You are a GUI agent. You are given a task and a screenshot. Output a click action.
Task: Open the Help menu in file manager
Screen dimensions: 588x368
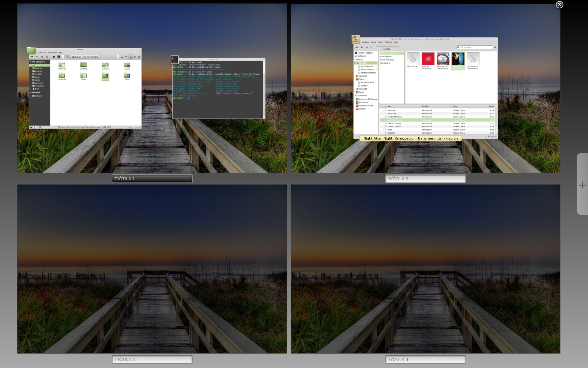pos(60,53)
